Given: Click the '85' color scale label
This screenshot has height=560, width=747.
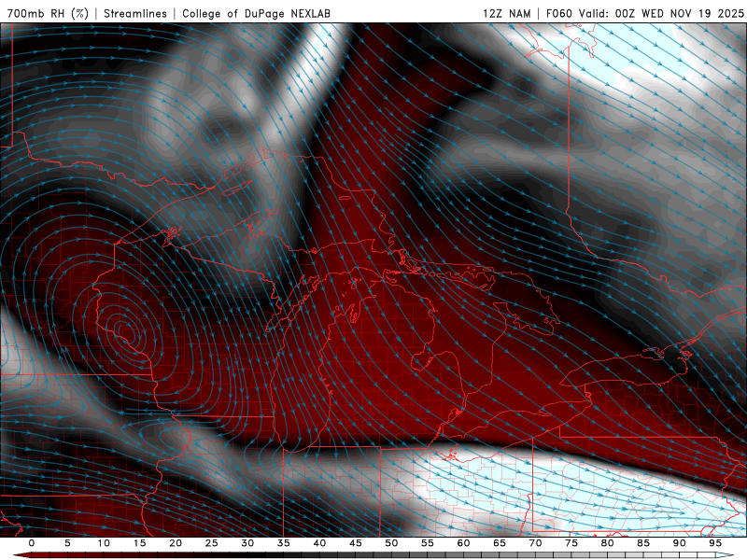Looking at the screenshot, I should (x=643, y=543).
